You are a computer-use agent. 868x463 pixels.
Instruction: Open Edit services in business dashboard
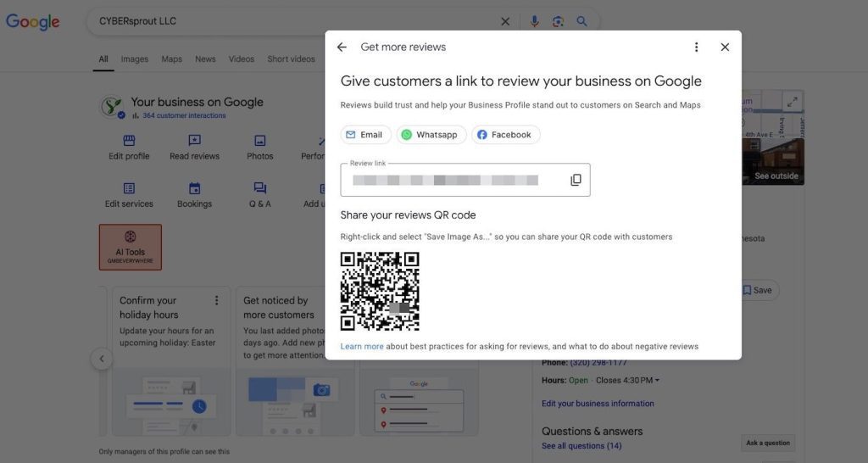[x=129, y=195]
